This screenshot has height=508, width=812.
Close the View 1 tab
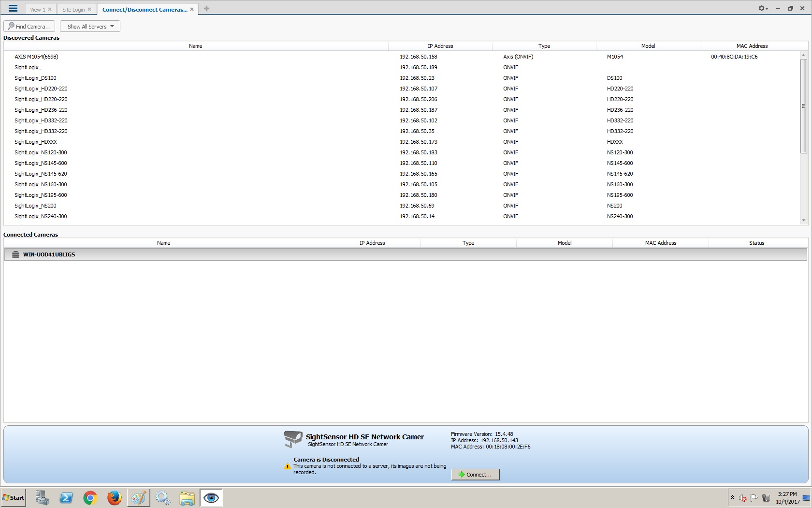49,9
